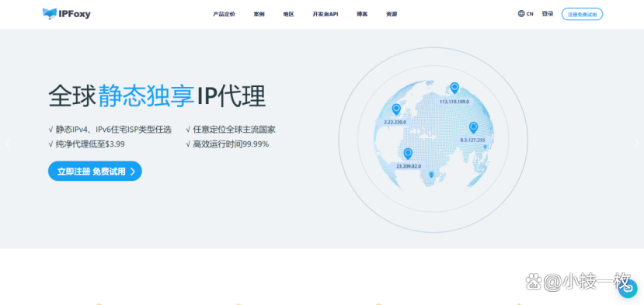Click the 8.3.127.255 IP label

pos(473,140)
